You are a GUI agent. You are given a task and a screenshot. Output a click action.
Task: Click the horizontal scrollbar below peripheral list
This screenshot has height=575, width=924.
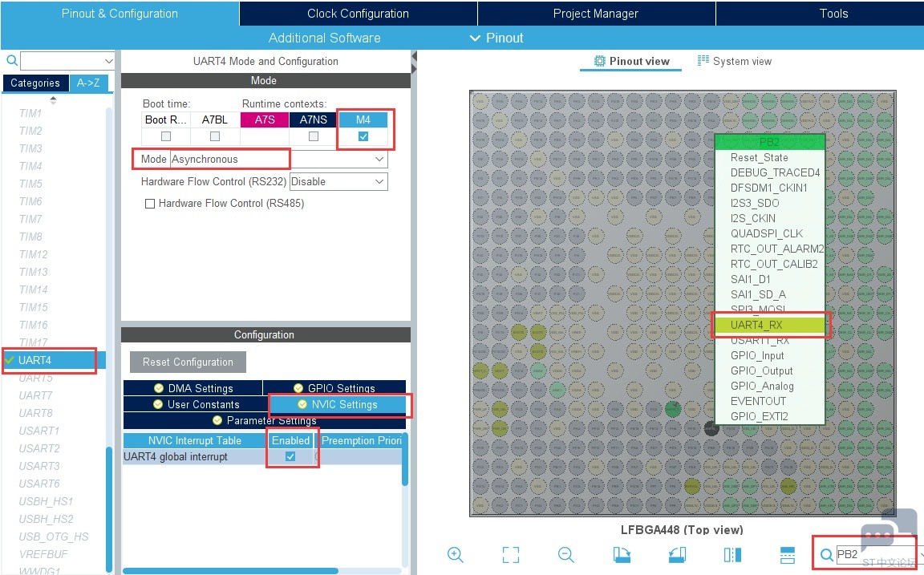pyautogui.click(x=229, y=571)
